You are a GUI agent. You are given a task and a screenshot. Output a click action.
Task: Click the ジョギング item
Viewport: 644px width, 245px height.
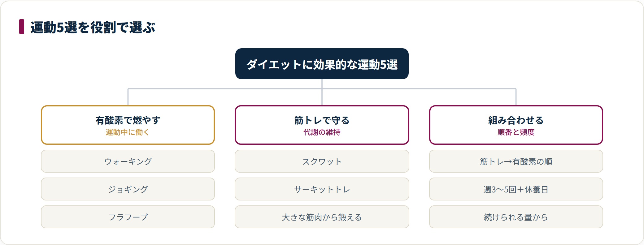point(128,189)
